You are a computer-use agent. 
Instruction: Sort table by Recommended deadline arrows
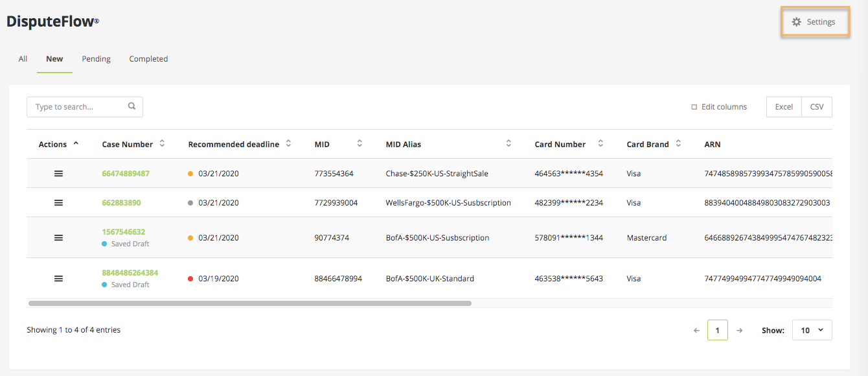click(x=288, y=144)
